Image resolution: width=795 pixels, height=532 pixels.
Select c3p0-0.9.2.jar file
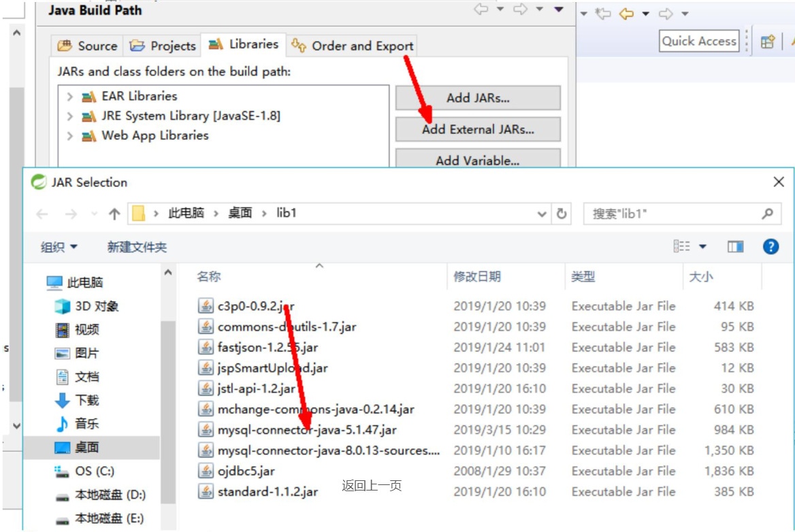[246, 306]
